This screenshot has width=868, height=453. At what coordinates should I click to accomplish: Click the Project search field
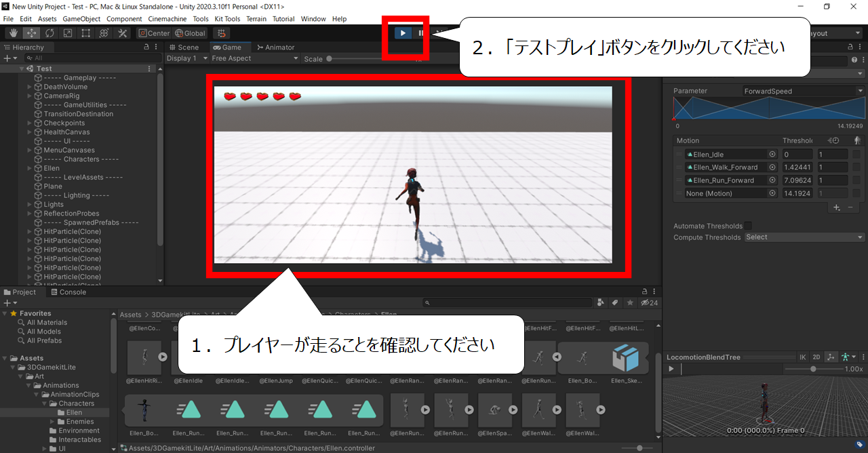click(507, 303)
